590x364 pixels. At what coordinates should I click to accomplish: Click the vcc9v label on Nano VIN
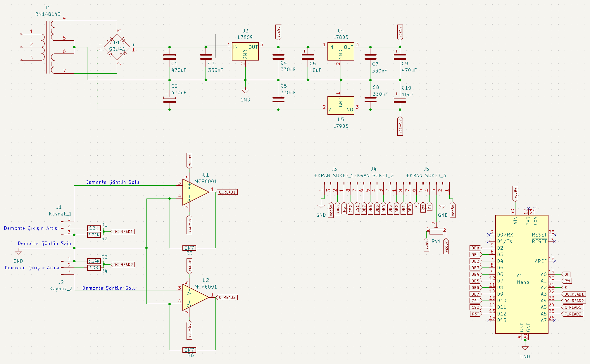pyautogui.click(x=515, y=194)
